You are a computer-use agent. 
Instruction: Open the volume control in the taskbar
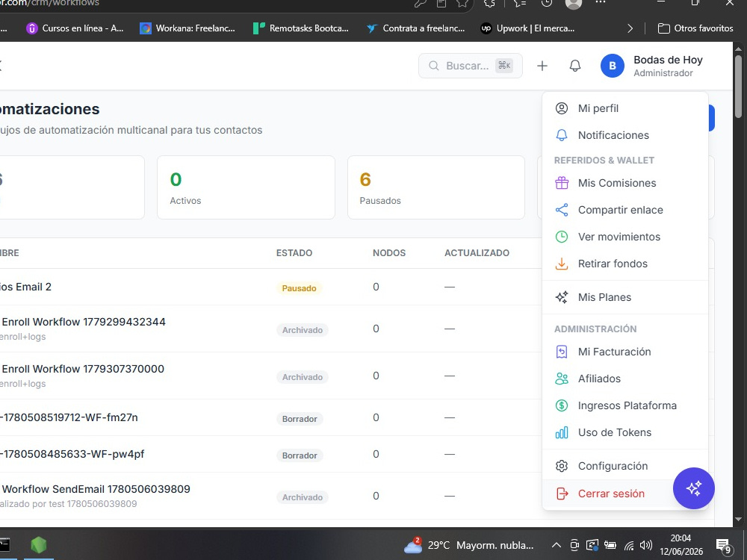(646, 545)
